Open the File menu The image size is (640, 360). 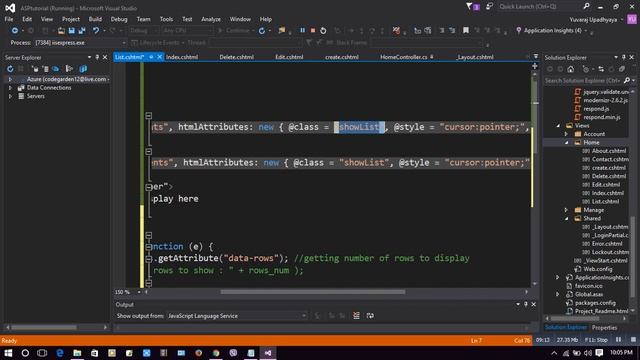tap(9, 19)
